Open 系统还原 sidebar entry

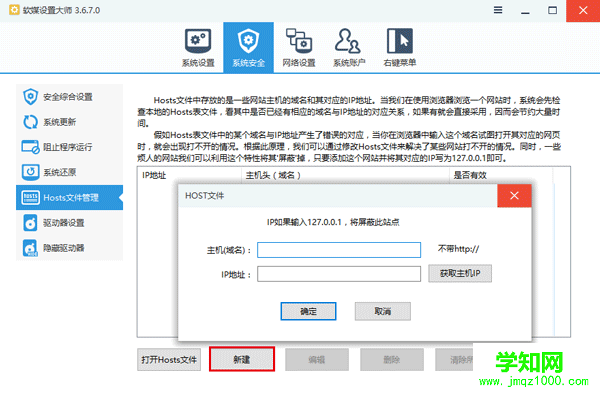coord(70,172)
